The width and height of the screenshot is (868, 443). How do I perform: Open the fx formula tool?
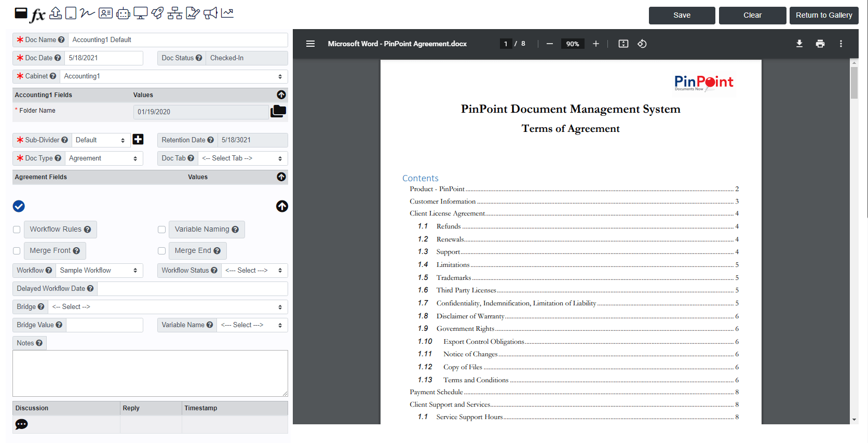click(38, 15)
